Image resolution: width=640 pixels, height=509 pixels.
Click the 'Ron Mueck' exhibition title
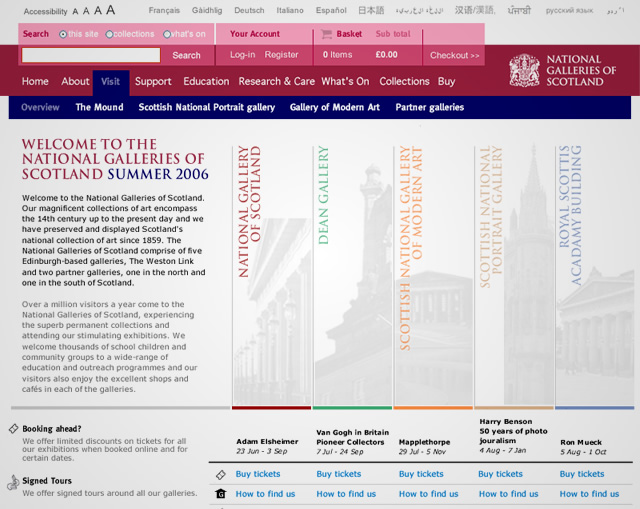pyautogui.click(x=581, y=442)
